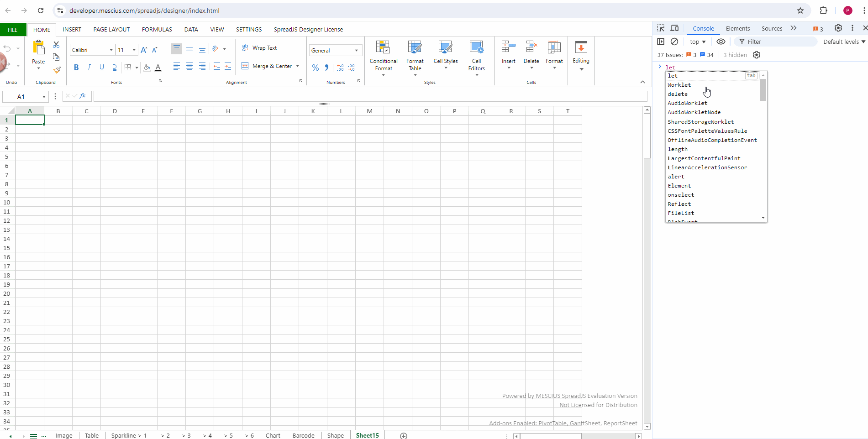868x439 pixels.
Task: Toggle bold formatting
Action: 76,68
